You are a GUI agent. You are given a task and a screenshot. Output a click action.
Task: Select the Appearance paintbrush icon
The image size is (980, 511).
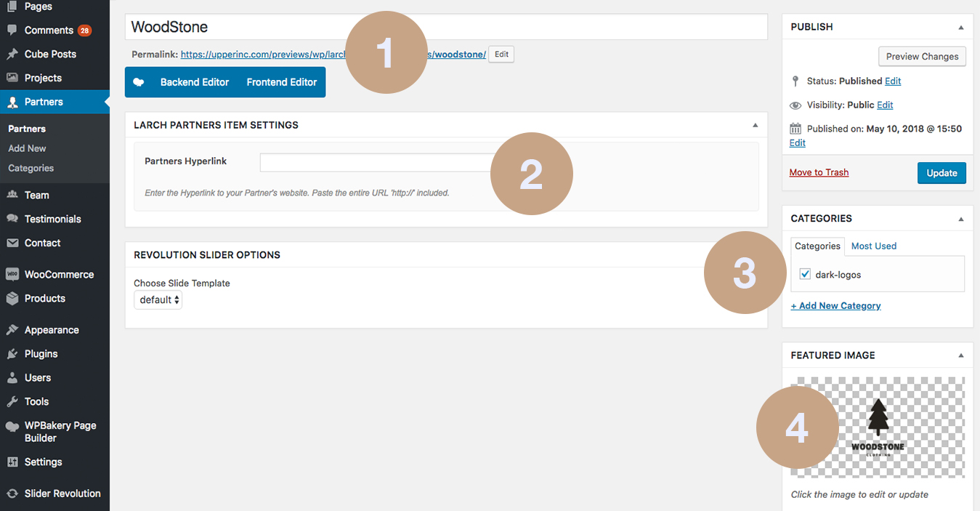point(12,330)
